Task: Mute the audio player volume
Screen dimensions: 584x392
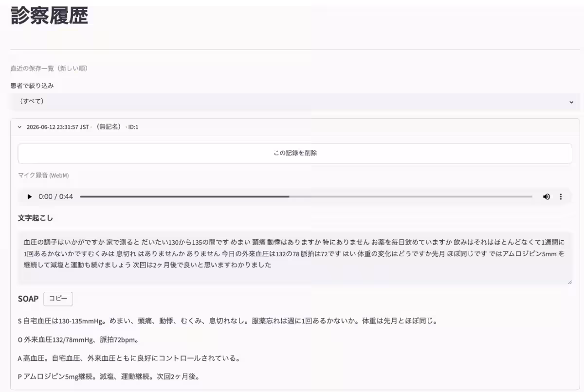Action: 547,196
